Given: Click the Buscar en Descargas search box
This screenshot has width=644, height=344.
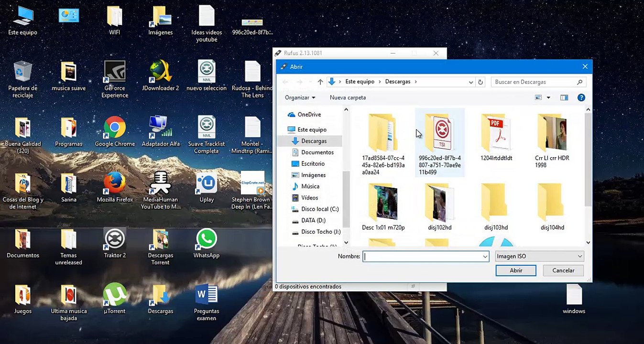Looking at the screenshot, I should tap(538, 82).
